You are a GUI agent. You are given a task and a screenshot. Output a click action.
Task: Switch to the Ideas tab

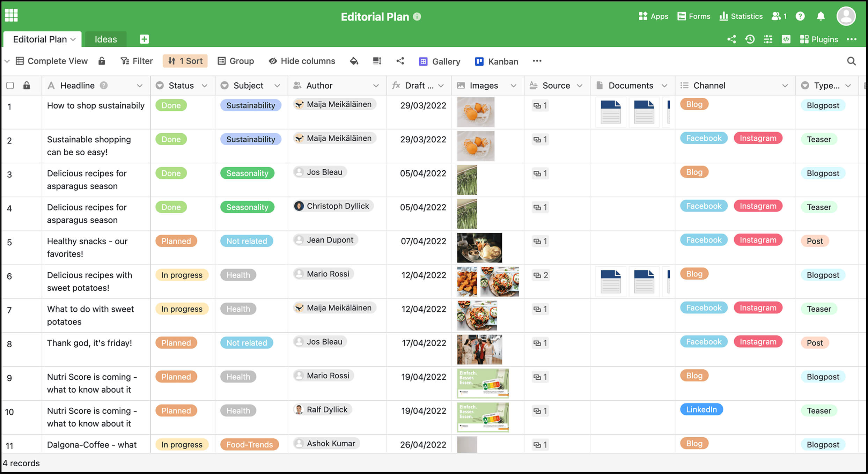pos(106,39)
